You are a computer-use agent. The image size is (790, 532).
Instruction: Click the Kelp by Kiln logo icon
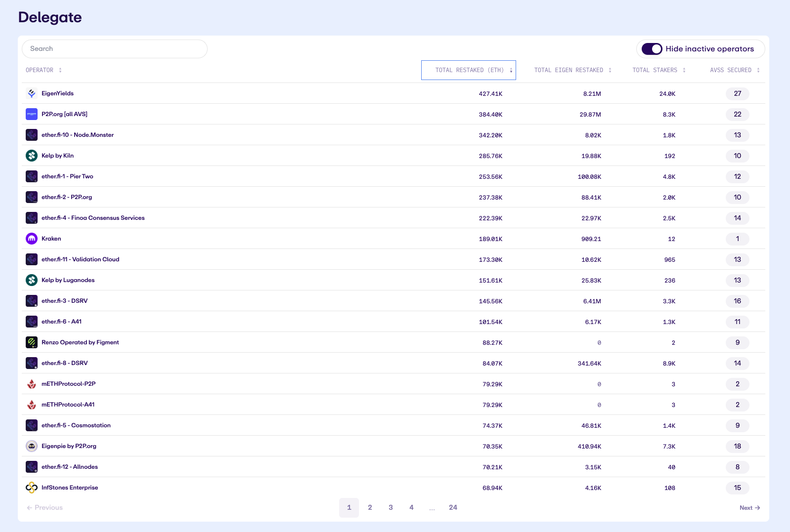(32, 156)
